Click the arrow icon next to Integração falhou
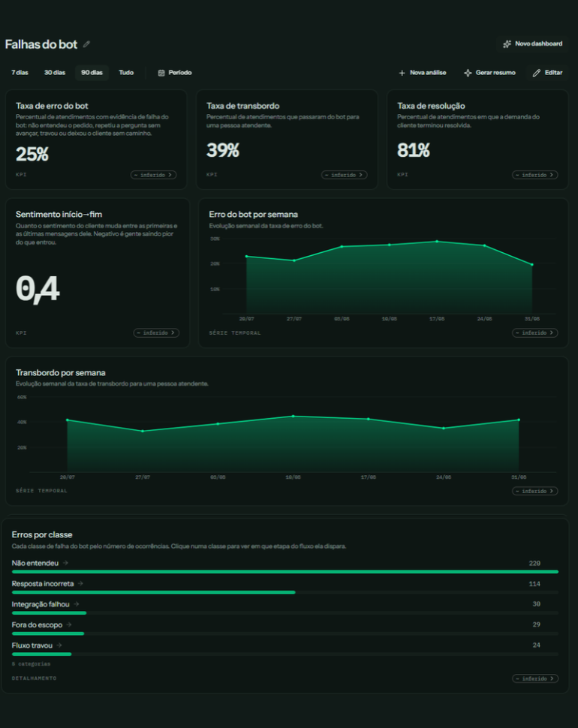Screen dimensions: 578x728 coord(76,604)
